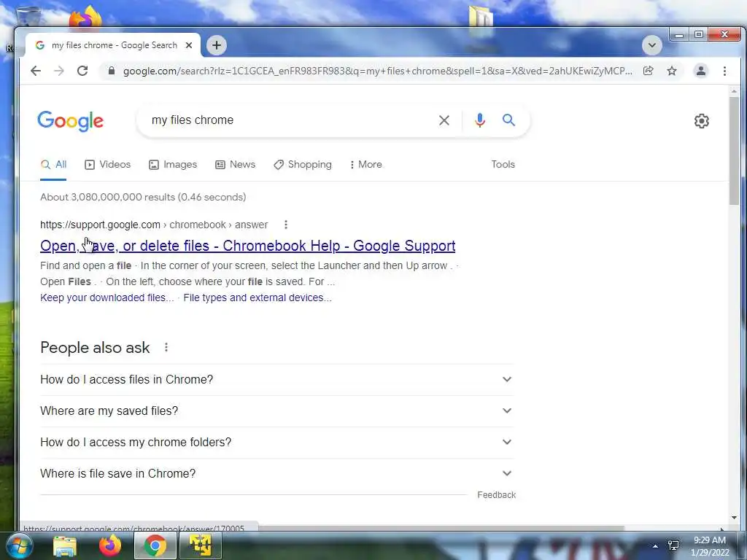Open search Tools
The image size is (747, 560).
[x=503, y=164]
